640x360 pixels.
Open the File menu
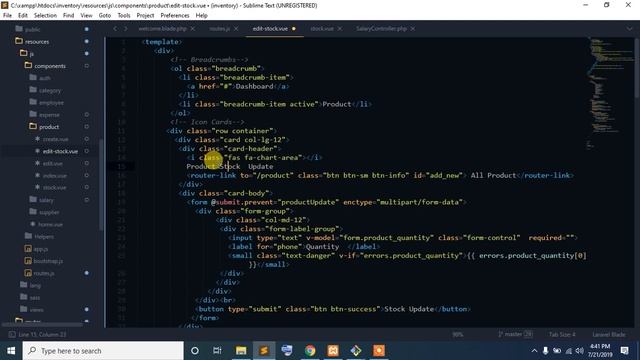pos(7,16)
